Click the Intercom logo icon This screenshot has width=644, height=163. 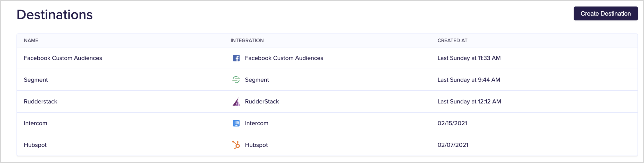pos(236,123)
